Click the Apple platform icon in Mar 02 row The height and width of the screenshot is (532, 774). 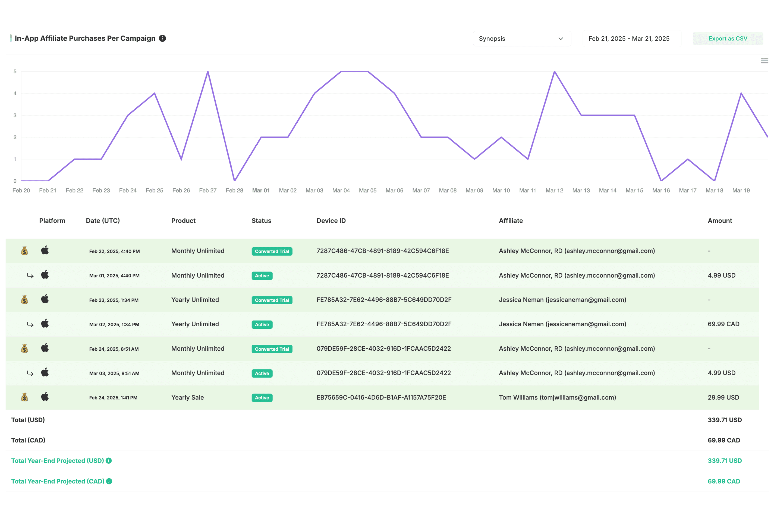coord(45,323)
